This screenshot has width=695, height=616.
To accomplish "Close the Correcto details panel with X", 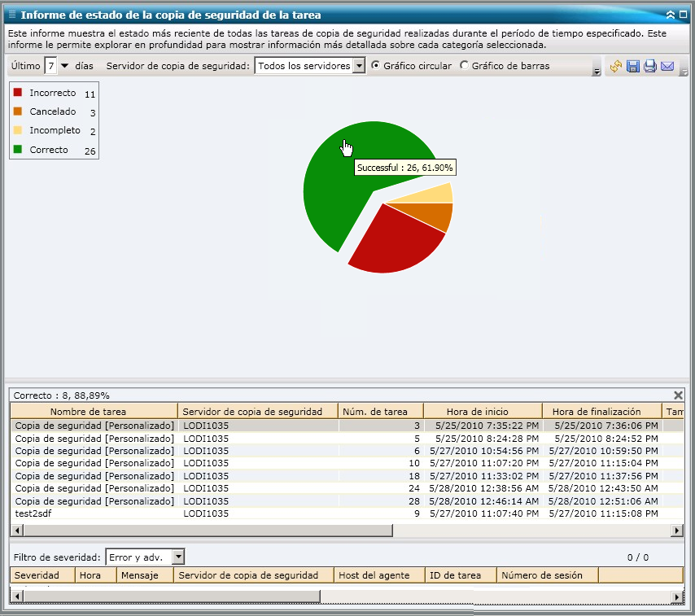I will (x=679, y=395).
